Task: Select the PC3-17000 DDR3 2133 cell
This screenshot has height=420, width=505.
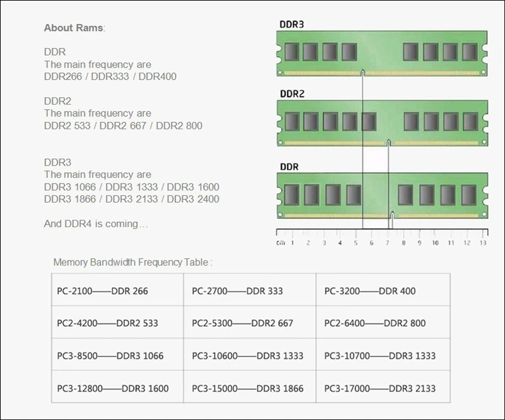Action: coord(383,387)
